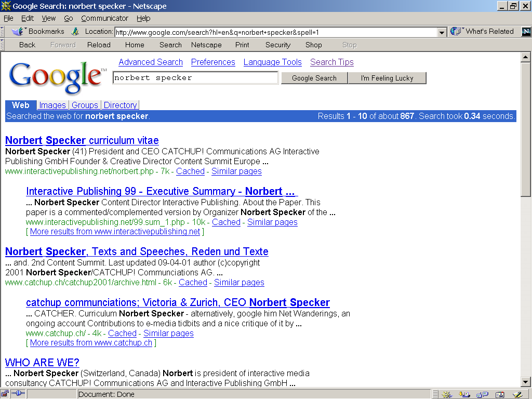Screen dimensions: 532x399
Task: Click the I'm Feeling Lucky button
Action: (387, 78)
